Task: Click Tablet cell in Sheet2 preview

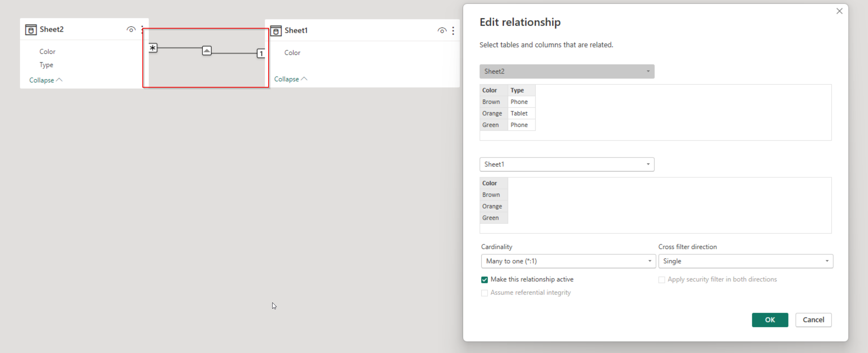Action: coord(521,113)
